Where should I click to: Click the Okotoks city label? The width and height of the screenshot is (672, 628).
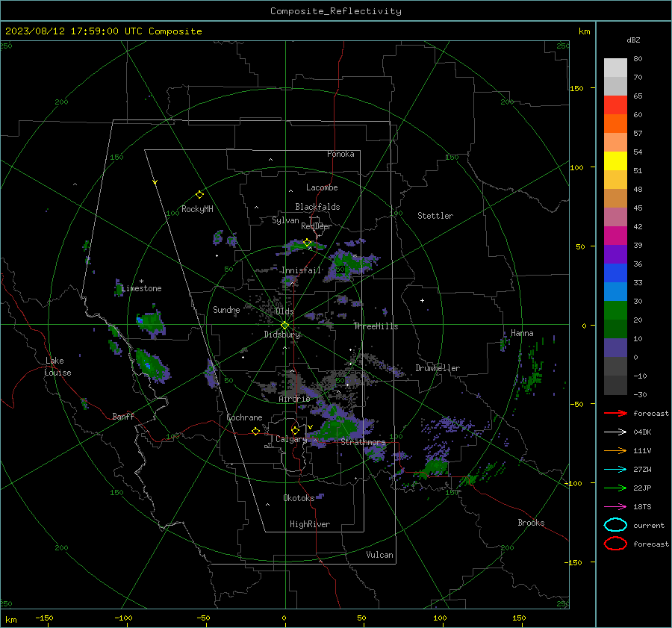(x=299, y=497)
